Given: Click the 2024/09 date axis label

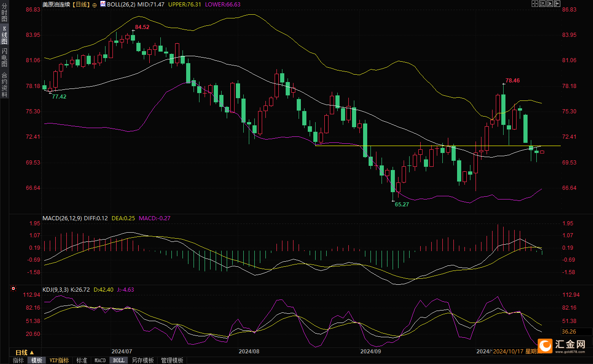Looking at the screenshot, I should (370, 351).
